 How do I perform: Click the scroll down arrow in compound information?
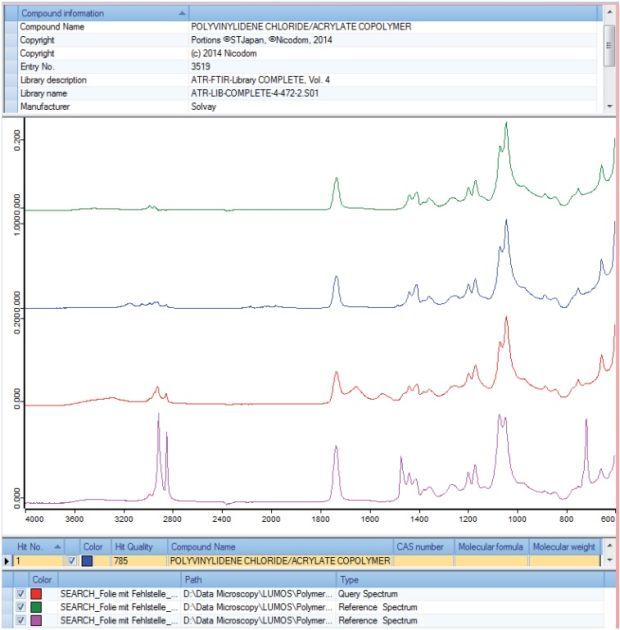[x=609, y=105]
